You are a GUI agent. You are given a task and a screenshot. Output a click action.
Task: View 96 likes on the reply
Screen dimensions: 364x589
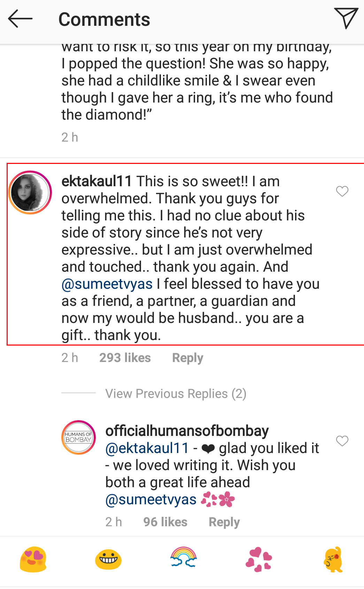(164, 522)
